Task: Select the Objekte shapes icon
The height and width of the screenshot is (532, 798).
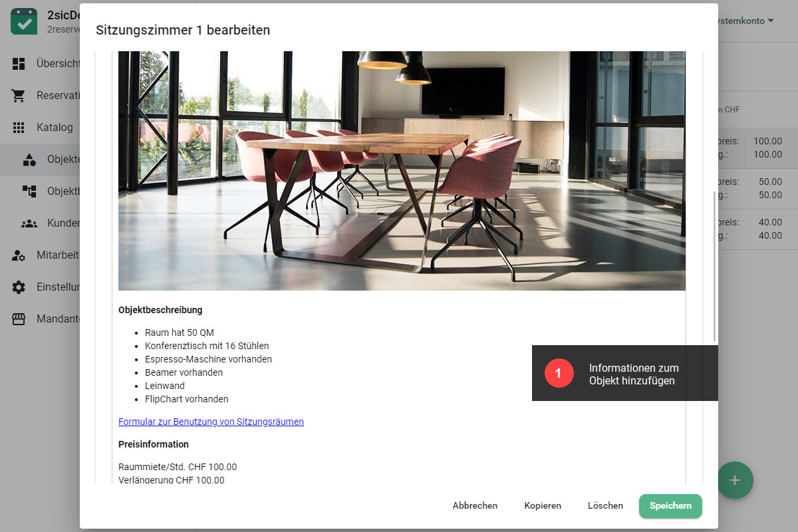Action: pyautogui.click(x=29, y=160)
